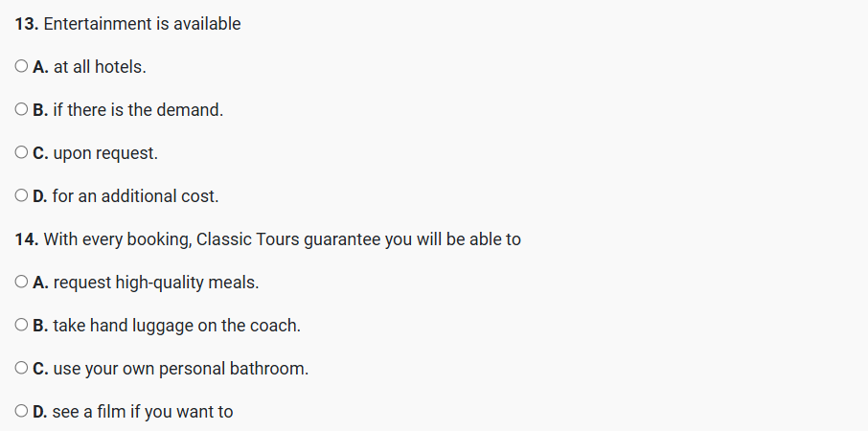Screen dimensions: 868x431
Task: Click the answer text "request high-quality meals."
Action: 156,283
